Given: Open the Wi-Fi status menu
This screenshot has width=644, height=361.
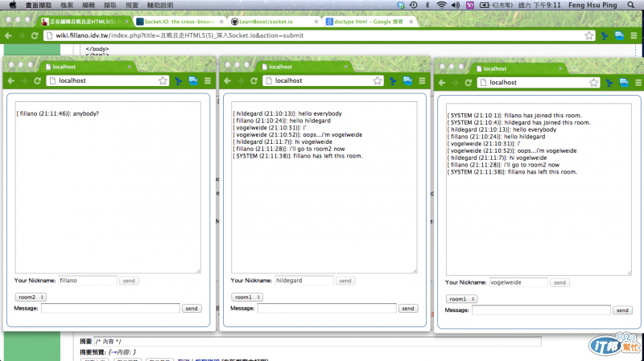Looking at the screenshot, I should coord(441,5).
